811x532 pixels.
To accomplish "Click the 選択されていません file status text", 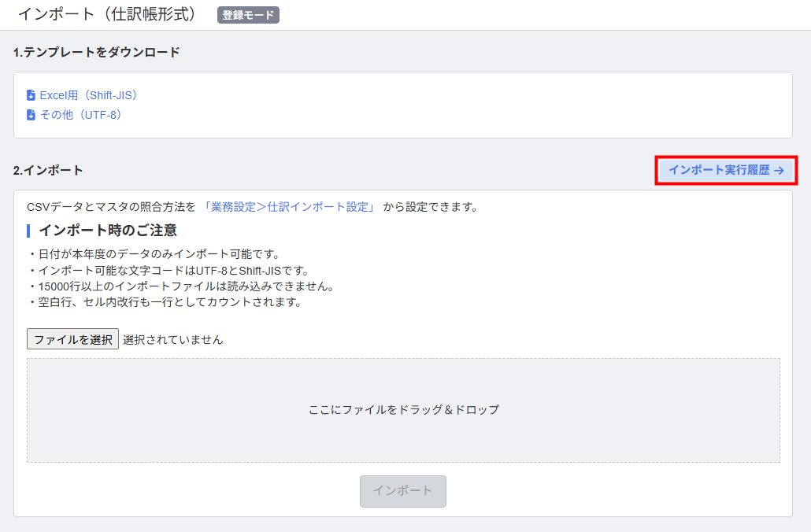I will 172,340.
